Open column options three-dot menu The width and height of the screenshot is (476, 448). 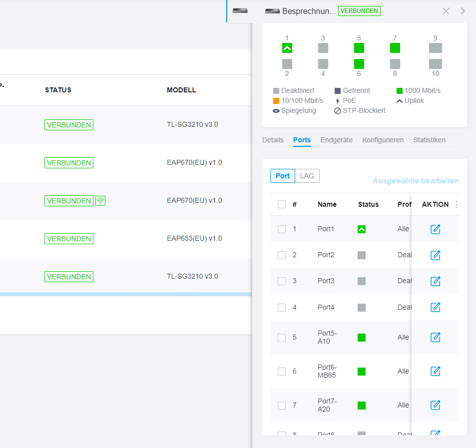click(x=456, y=204)
